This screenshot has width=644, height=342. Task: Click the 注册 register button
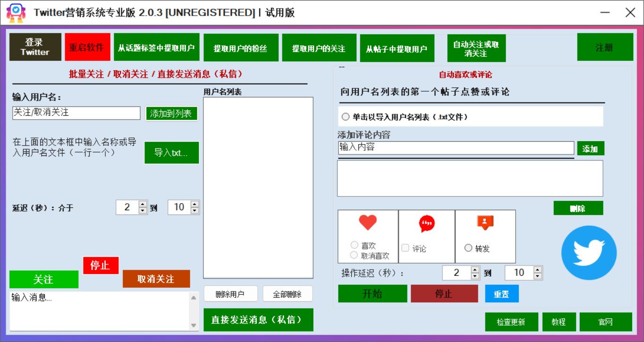click(605, 47)
